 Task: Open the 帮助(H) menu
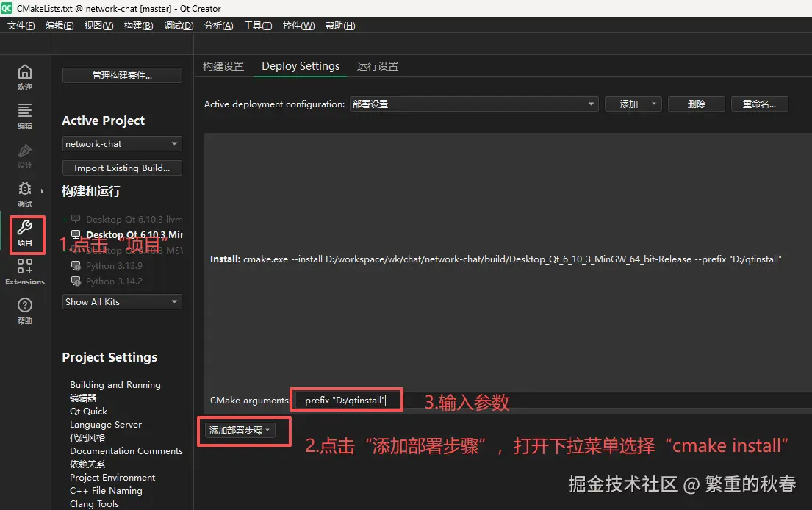click(x=340, y=26)
